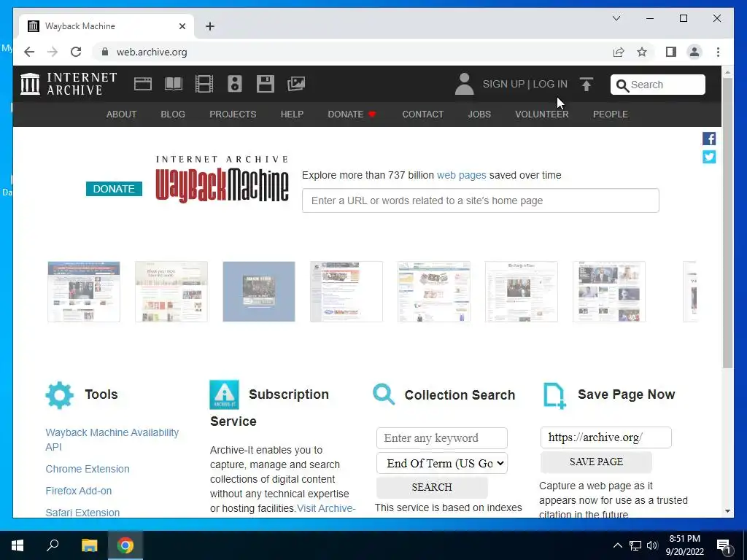Open the Audio (speaker) collection icon
747x560 pixels.
235,84
